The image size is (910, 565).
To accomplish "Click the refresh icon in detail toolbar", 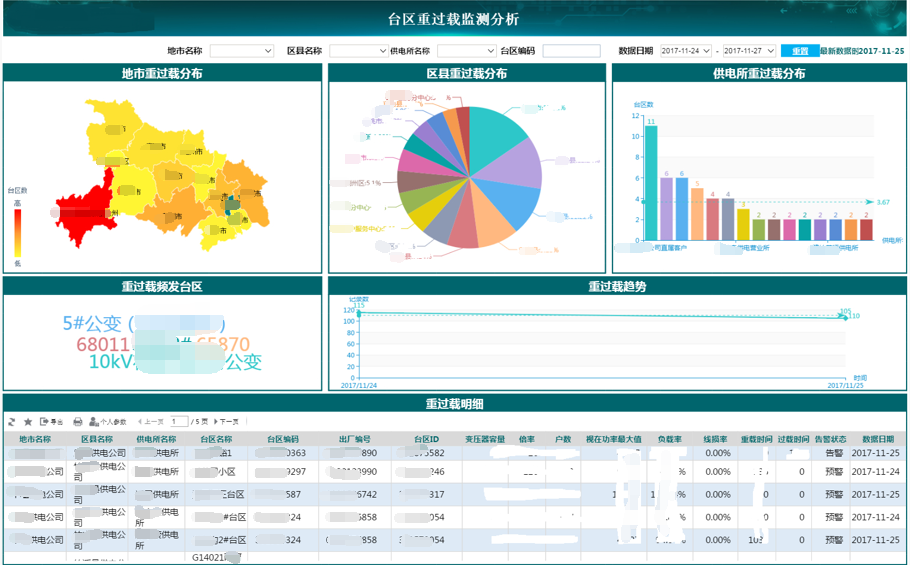I will click(12, 422).
